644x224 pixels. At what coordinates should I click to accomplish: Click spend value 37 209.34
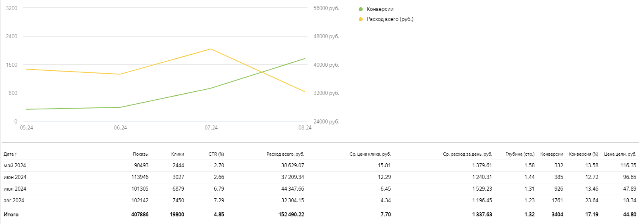pos(293,177)
